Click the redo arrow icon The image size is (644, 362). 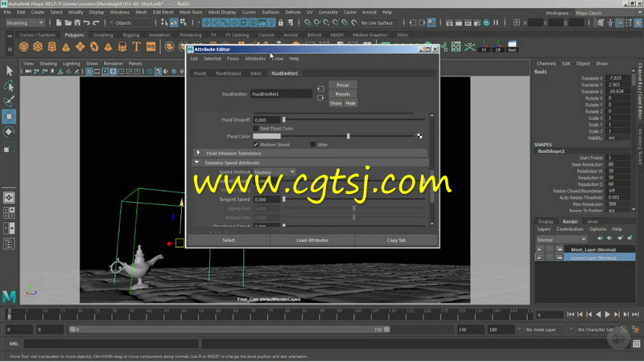pyautogui.click(x=96, y=23)
